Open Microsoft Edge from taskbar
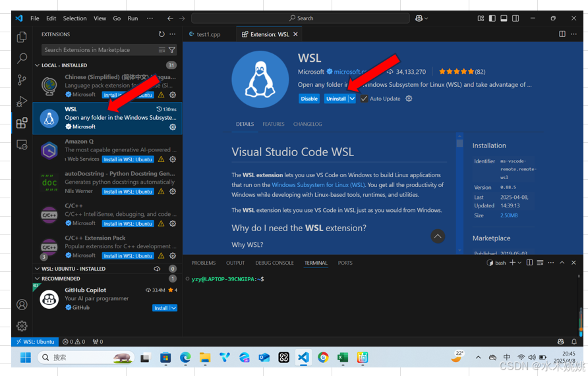The height and width of the screenshot is (376, 588). (185, 358)
